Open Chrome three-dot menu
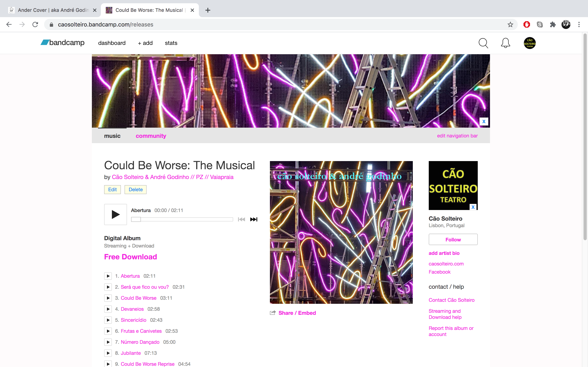 pyautogui.click(x=579, y=24)
